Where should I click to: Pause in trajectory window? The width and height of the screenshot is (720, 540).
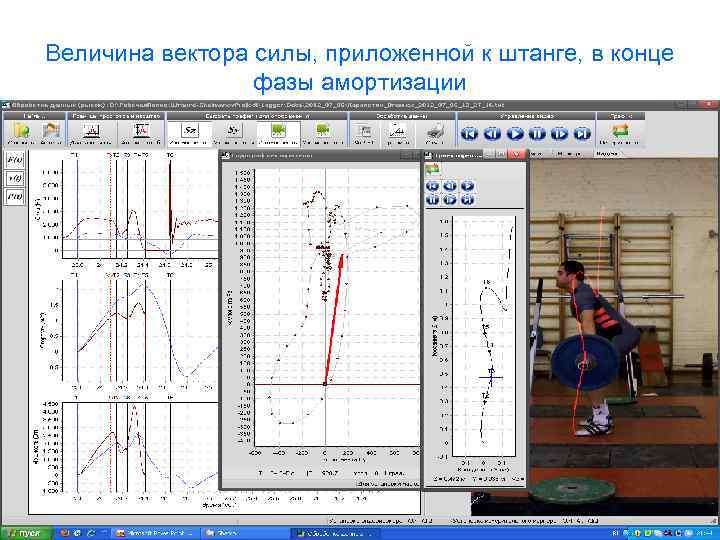433,200
